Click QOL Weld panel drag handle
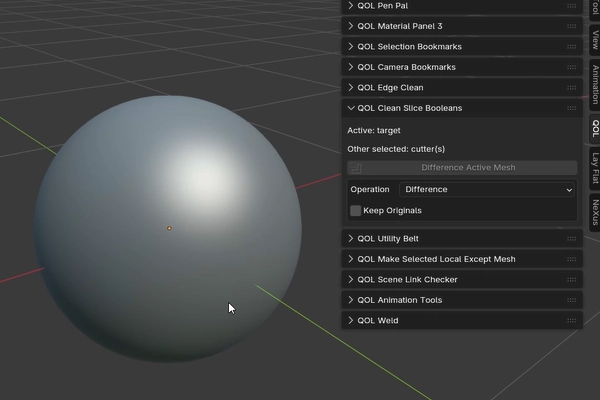This screenshot has height=400, width=600. pos(571,320)
